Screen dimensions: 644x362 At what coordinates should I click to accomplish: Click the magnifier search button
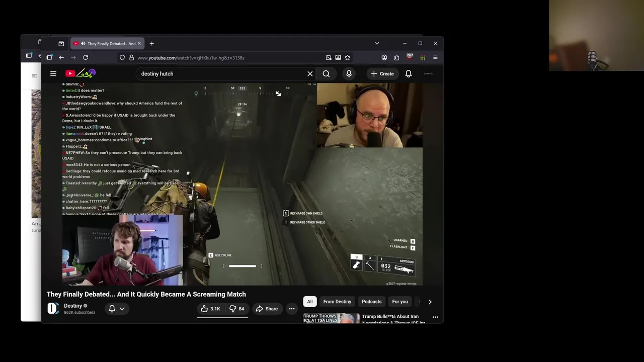(326, 74)
